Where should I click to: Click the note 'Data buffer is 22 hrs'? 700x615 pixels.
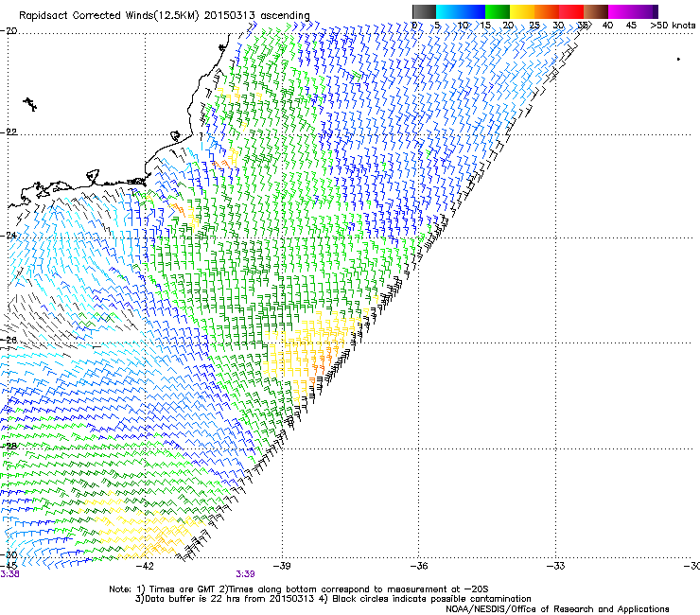[x=193, y=599]
